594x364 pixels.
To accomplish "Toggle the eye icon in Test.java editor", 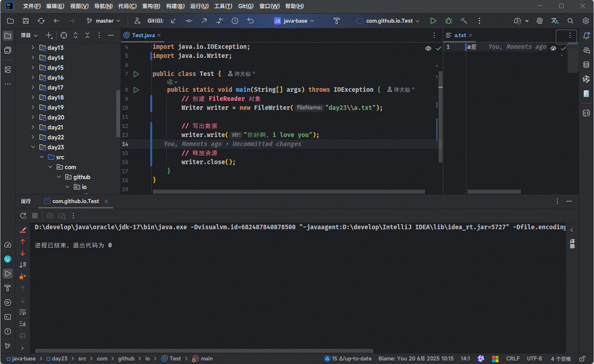I will (x=428, y=48).
